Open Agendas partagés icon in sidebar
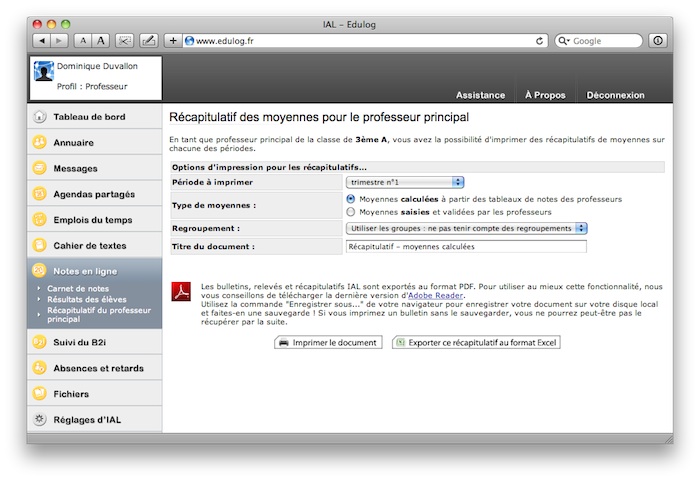Screen dimensions: 700x481 (x=40, y=193)
